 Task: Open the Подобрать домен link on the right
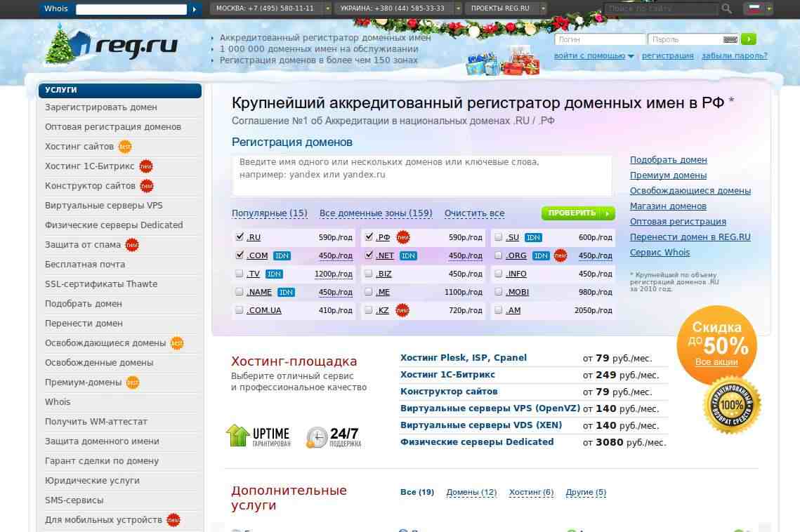click(x=669, y=160)
